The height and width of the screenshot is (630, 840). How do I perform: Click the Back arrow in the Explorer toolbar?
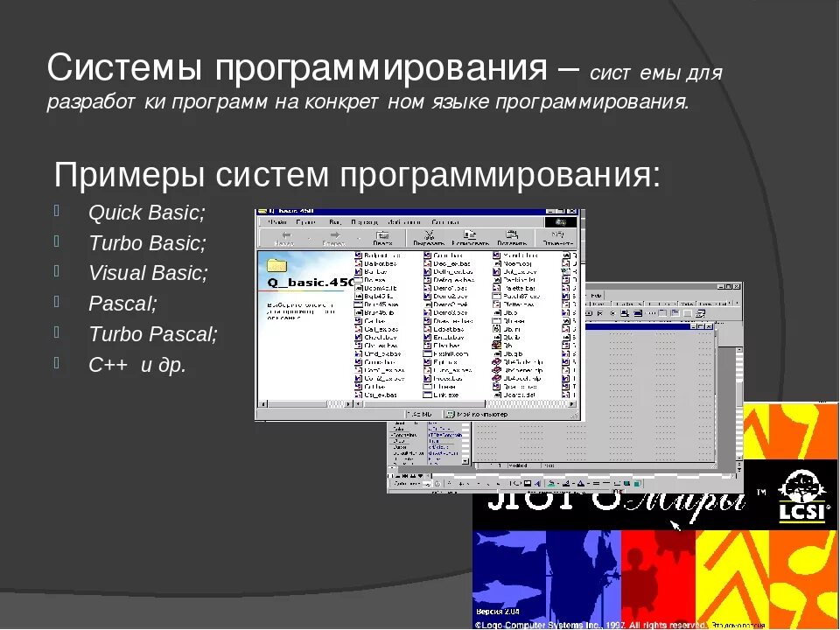coord(287,234)
